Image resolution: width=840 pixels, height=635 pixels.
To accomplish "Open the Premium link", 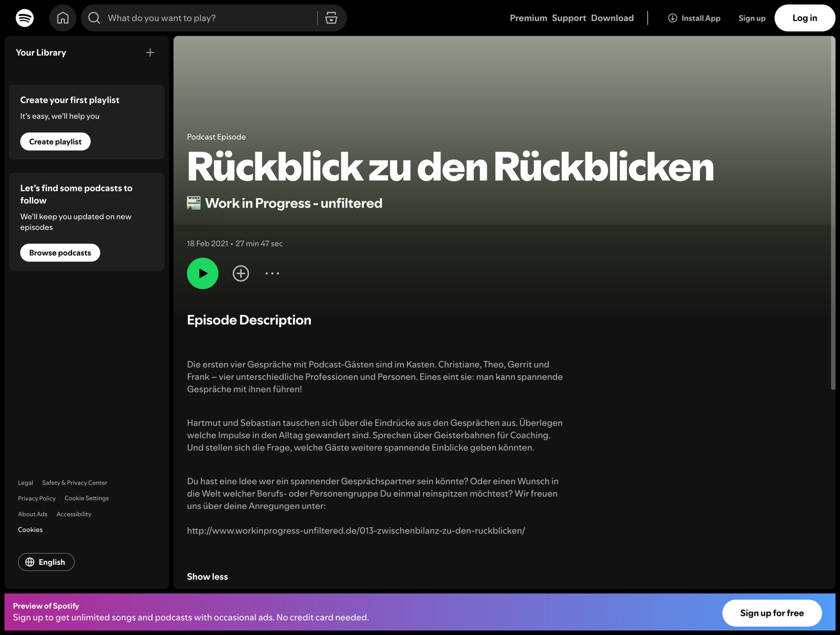I will (528, 18).
